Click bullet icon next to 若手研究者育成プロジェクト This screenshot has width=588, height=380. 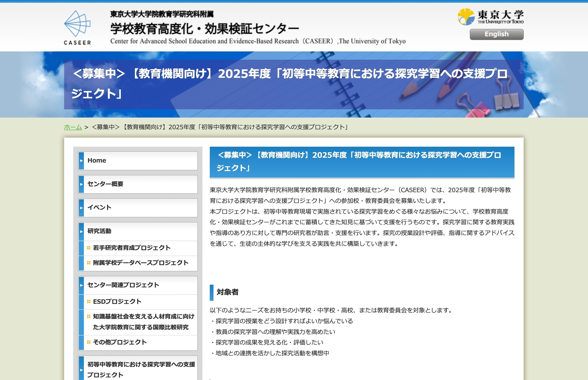[89, 248]
